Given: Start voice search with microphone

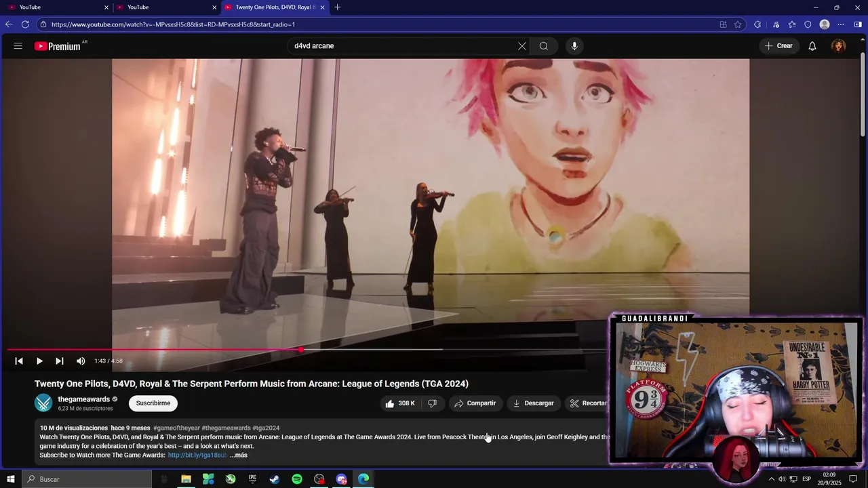Looking at the screenshot, I should (574, 46).
